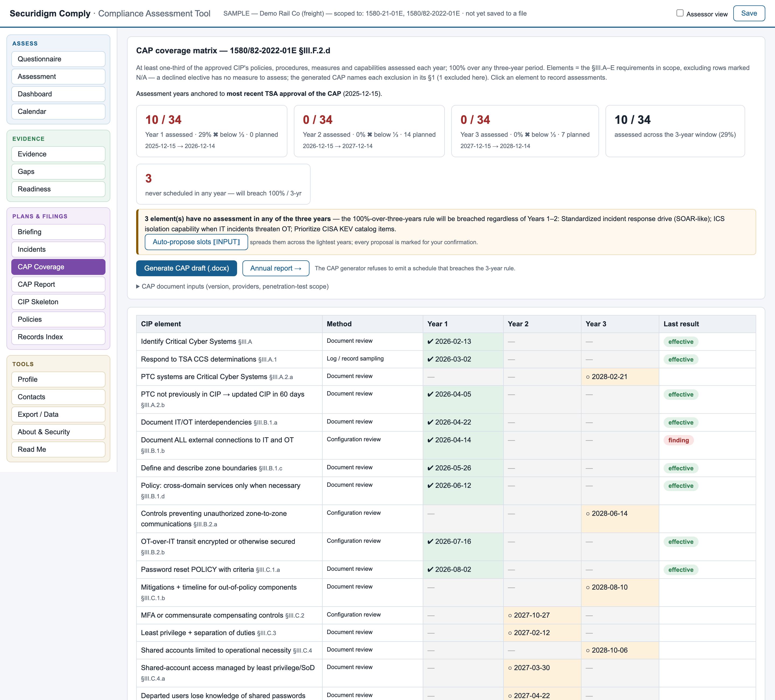This screenshot has height=700, width=775.
Task: Click Year 1 cell dated 2026-07-16
Action: point(463,547)
